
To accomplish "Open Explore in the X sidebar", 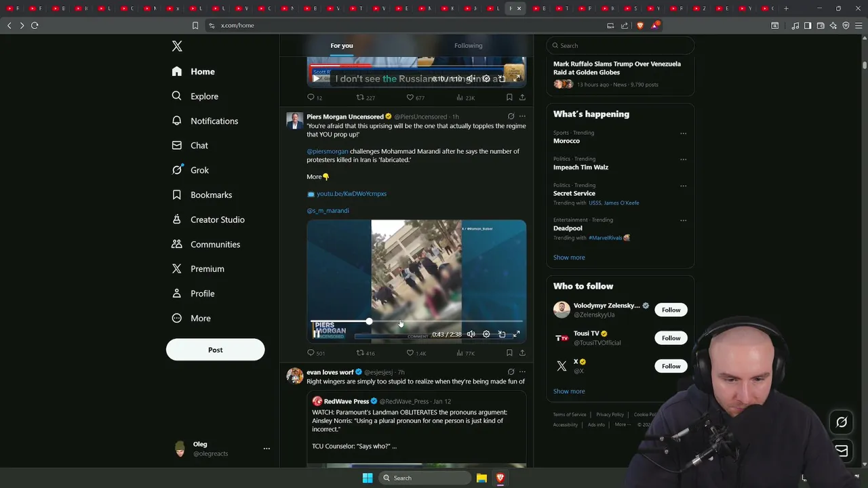I will pos(195,96).
